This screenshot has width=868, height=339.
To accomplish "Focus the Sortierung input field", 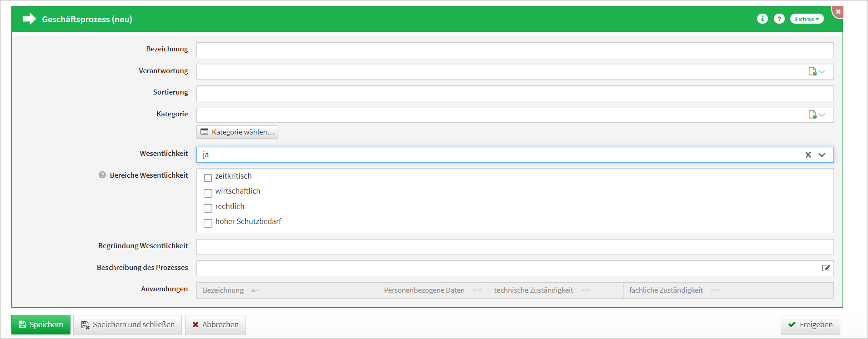I will click(515, 93).
